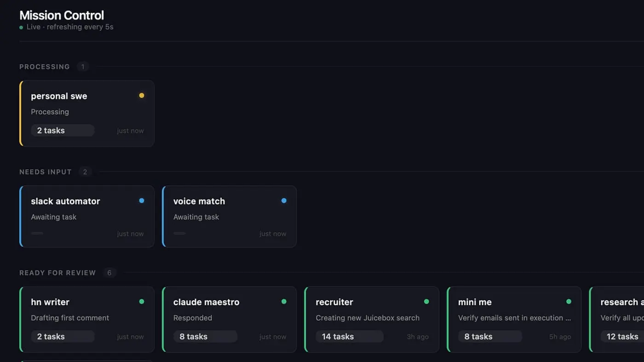The image size is (644, 362).
Task: Click the yellow processing status dot on personal swe
Action: coord(142,95)
